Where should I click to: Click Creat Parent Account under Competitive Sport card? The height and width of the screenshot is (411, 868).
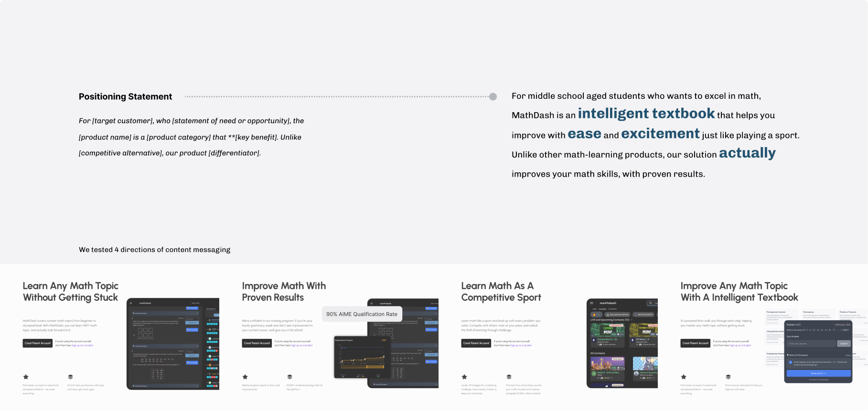coord(476,343)
